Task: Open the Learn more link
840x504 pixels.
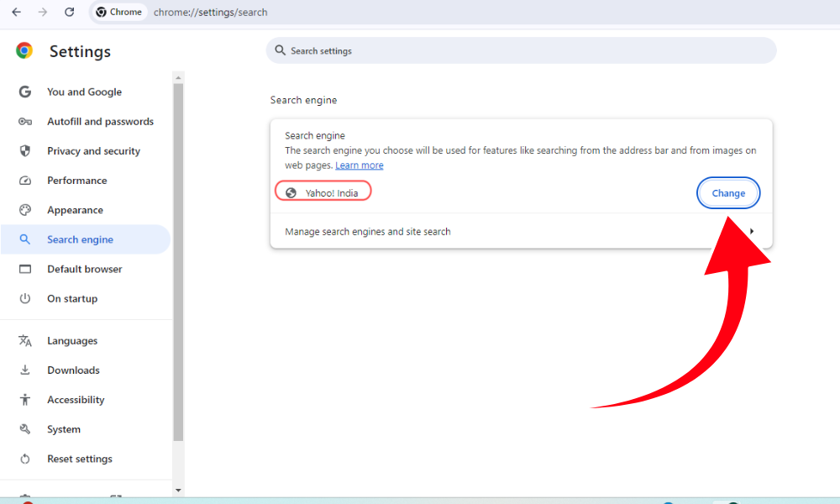Action: click(x=360, y=165)
